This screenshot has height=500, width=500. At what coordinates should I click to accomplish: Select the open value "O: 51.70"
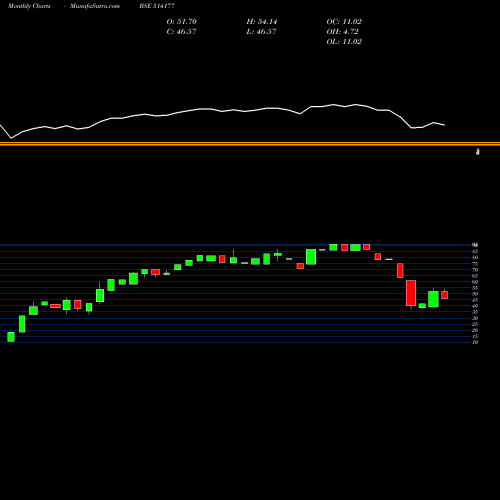click(x=182, y=22)
